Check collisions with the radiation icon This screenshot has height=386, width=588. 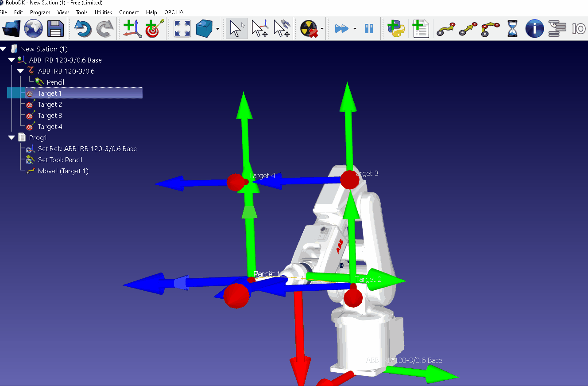(309, 29)
